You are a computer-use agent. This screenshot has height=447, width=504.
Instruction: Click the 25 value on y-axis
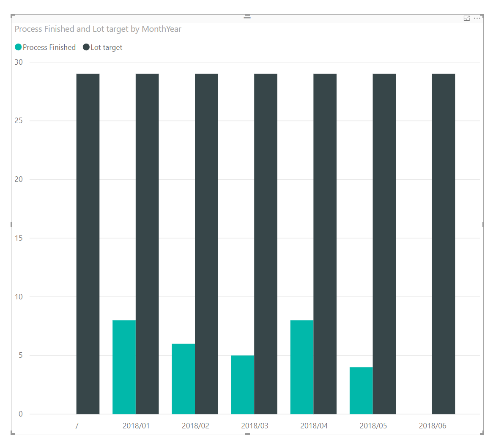click(x=19, y=121)
